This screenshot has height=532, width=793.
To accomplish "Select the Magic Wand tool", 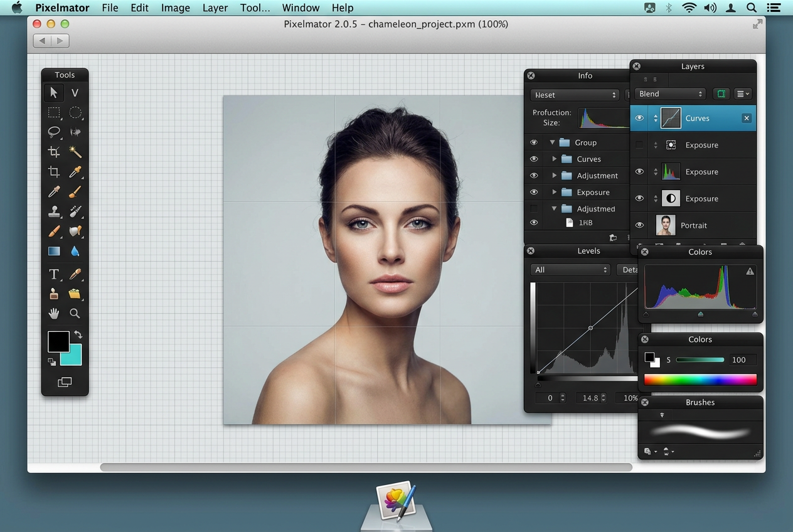I will (x=75, y=152).
